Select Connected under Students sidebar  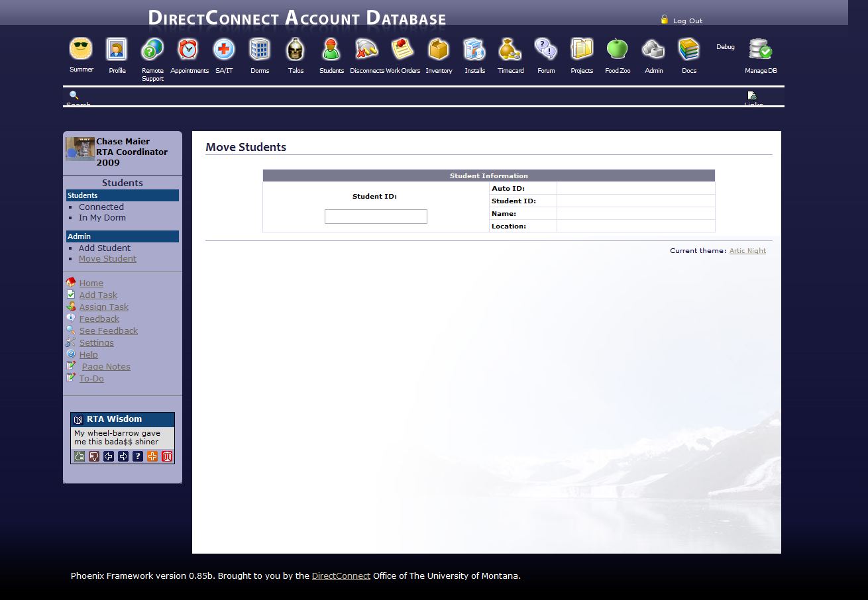click(101, 207)
